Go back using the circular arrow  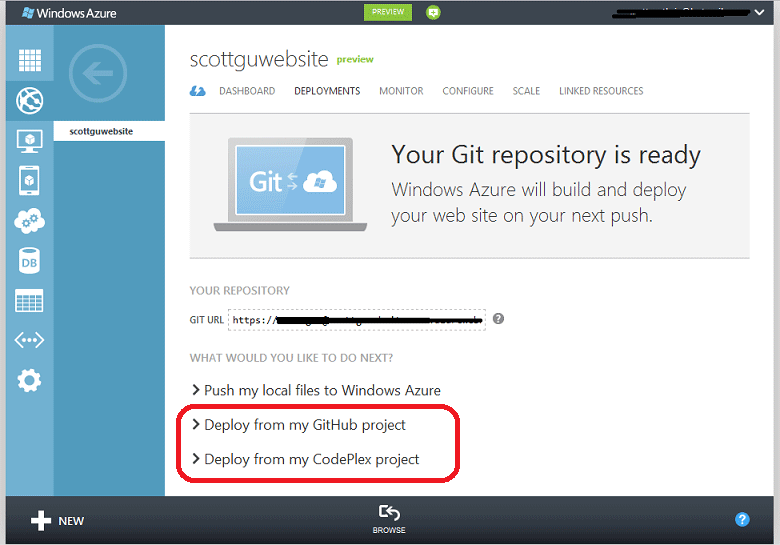click(x=98, y=73)
